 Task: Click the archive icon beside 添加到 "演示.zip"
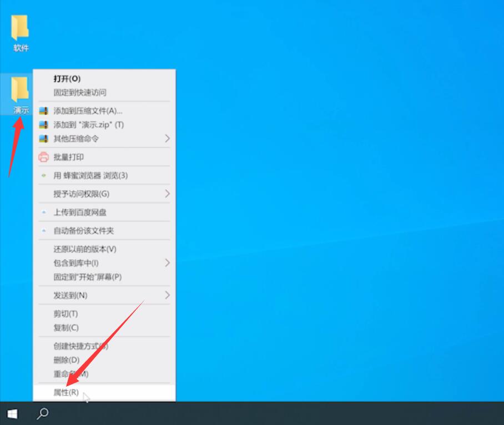click(43, 125)
